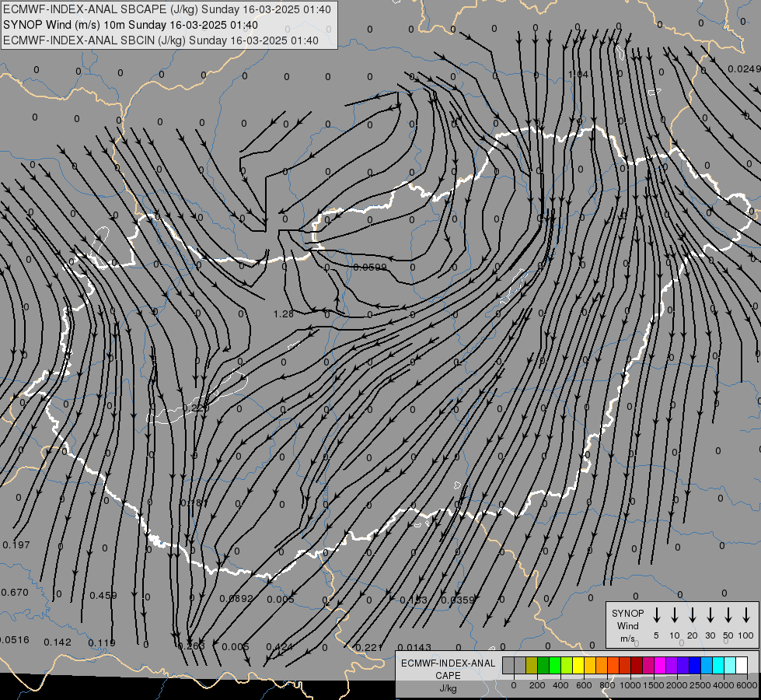The height and width of the screenshot is (700, 761).
Task: Click the 30 m/s wind arrow in legend
Action: (710, 615)
